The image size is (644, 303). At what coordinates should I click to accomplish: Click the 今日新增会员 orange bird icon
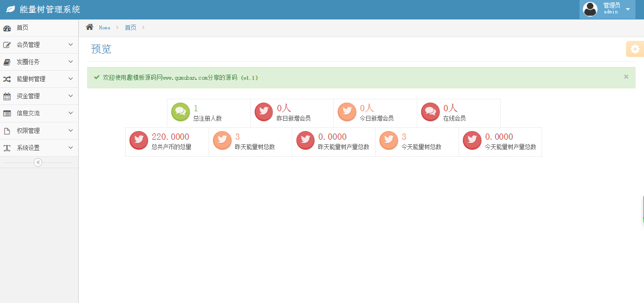tap(347, 112)
